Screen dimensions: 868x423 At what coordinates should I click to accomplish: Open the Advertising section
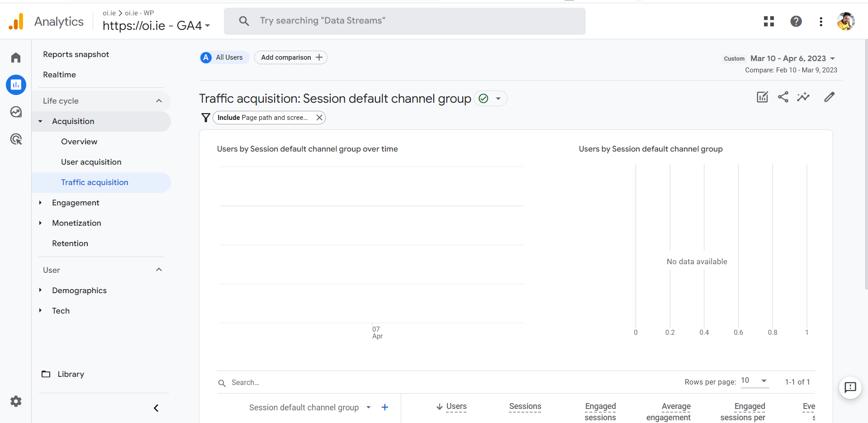click(x=16, y=139)
